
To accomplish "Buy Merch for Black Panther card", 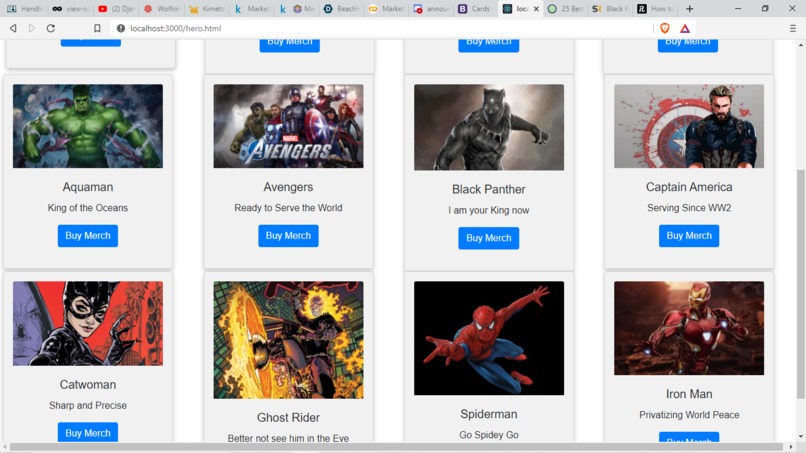I will (x=489, y=238).
